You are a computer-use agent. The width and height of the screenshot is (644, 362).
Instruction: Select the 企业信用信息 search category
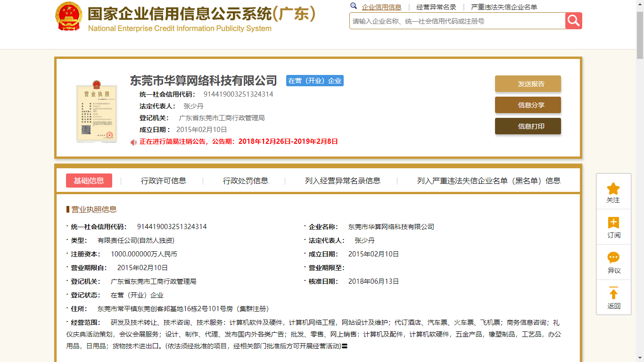tap(381, 7)
